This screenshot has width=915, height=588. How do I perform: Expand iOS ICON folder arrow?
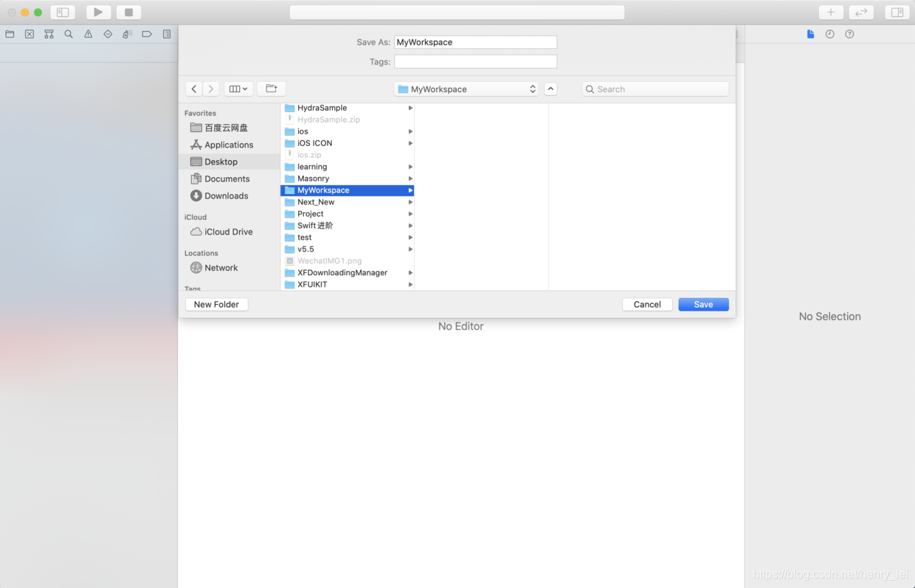coord(410,143)
